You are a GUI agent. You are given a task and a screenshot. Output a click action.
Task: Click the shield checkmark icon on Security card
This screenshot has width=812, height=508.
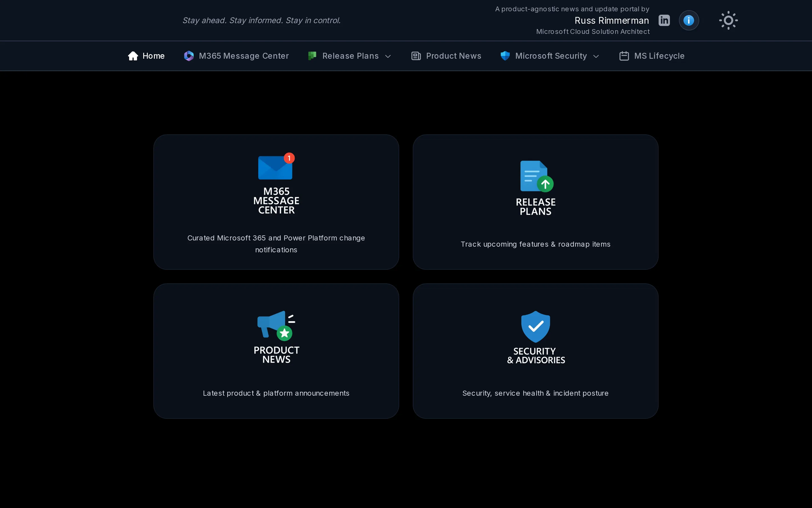tap(535, 327)
